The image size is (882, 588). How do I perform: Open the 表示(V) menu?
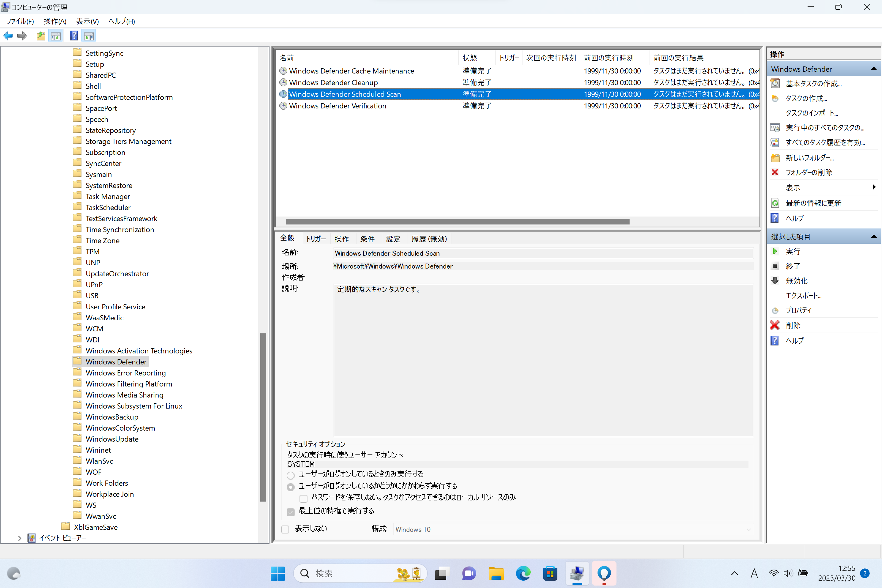coord(87,21)
